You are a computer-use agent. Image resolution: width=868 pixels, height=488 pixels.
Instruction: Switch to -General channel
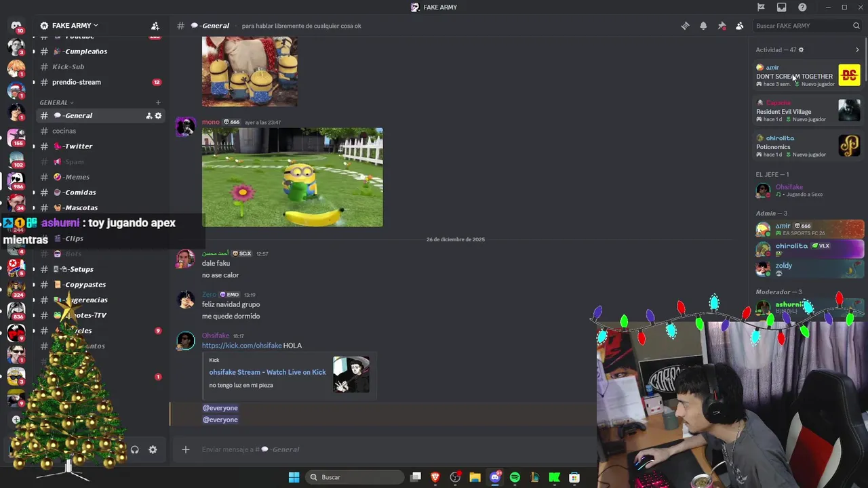coord(100,116)
